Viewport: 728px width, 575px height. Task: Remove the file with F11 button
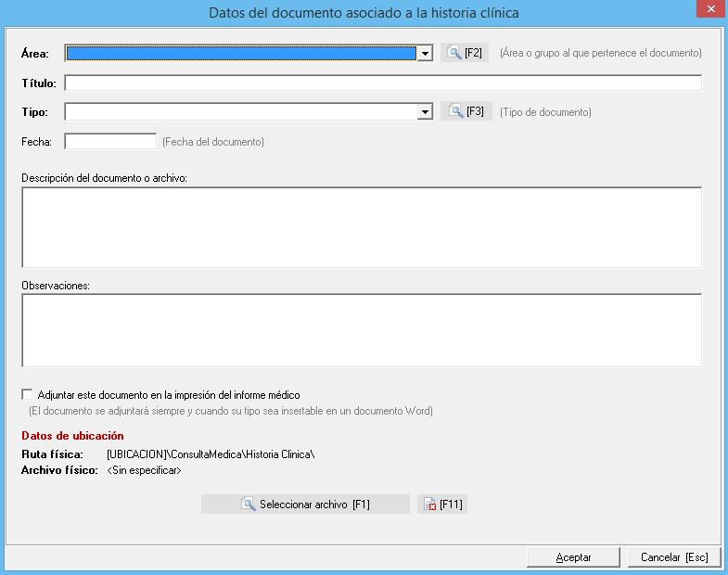[x=442, y=505]
